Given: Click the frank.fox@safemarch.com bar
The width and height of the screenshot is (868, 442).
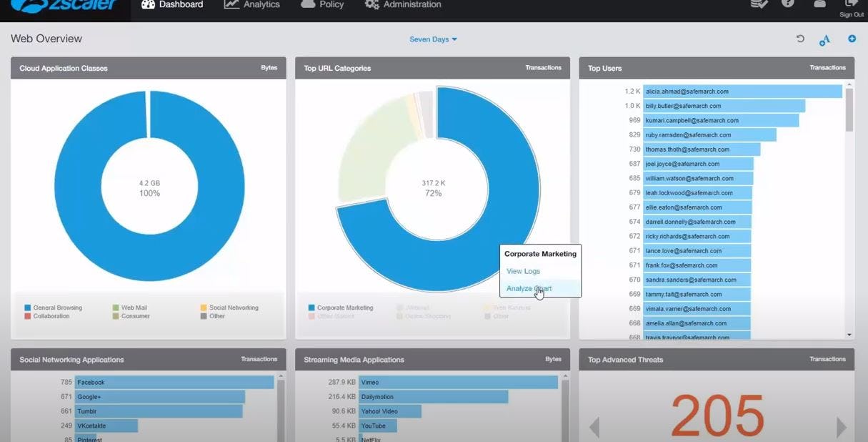Looking at the screenshot, I should [x=697, y=265].
